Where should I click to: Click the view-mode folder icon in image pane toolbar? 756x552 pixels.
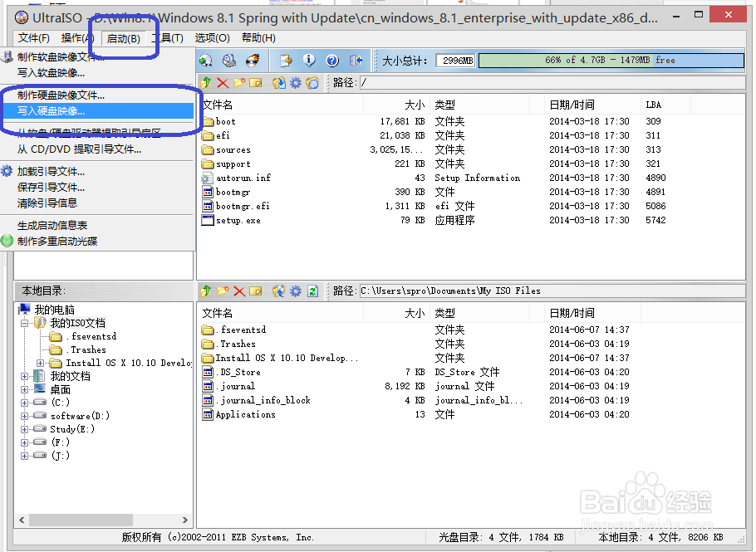point(312,83)
